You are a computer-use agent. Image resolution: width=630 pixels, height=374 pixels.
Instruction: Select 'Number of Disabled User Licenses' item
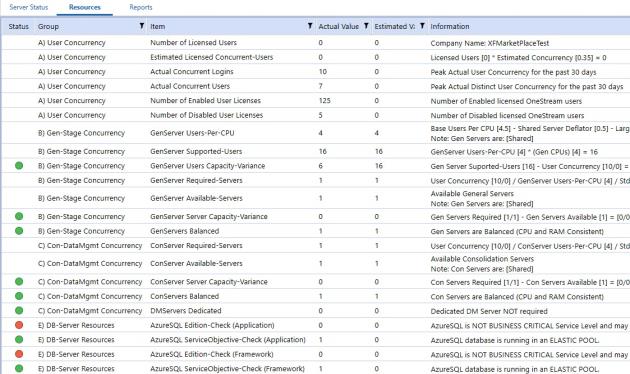tap(207, 115)
